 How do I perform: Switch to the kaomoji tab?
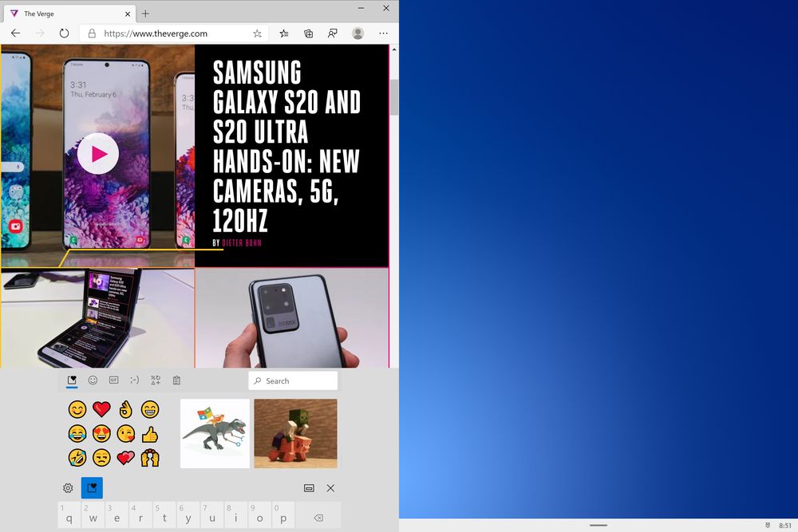tap(134, 380)
